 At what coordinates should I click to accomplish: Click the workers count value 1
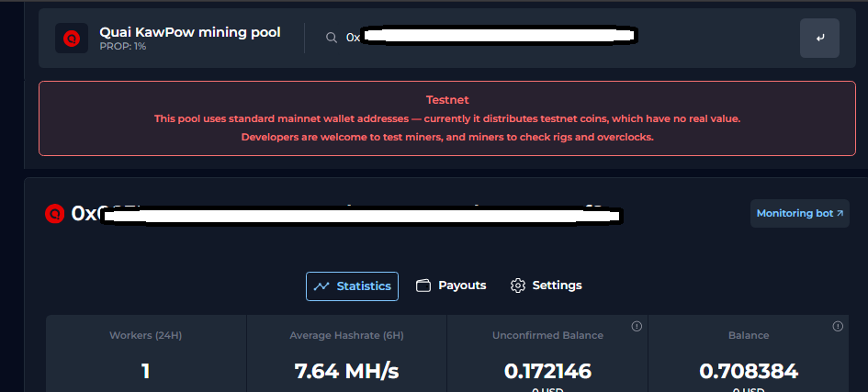146,371
